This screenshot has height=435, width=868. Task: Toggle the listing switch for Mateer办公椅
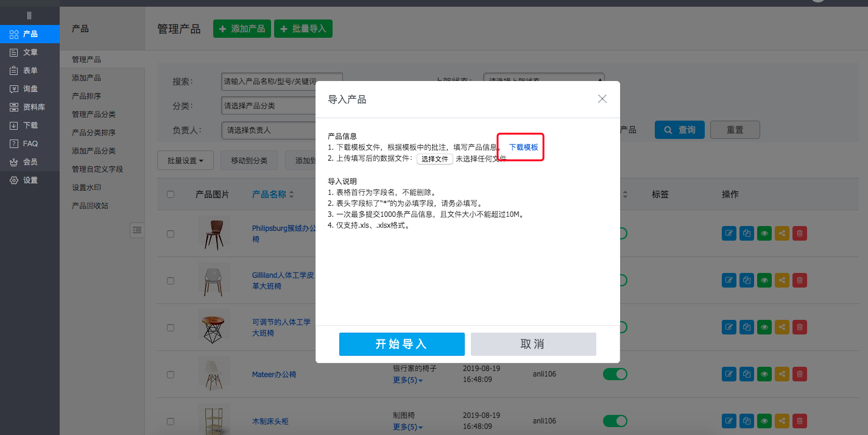pos(615,374)
